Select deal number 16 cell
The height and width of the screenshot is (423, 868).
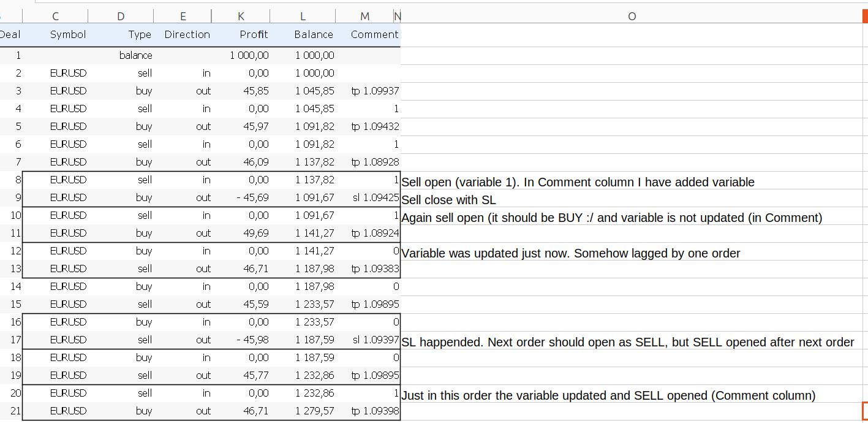pos(16,322)
